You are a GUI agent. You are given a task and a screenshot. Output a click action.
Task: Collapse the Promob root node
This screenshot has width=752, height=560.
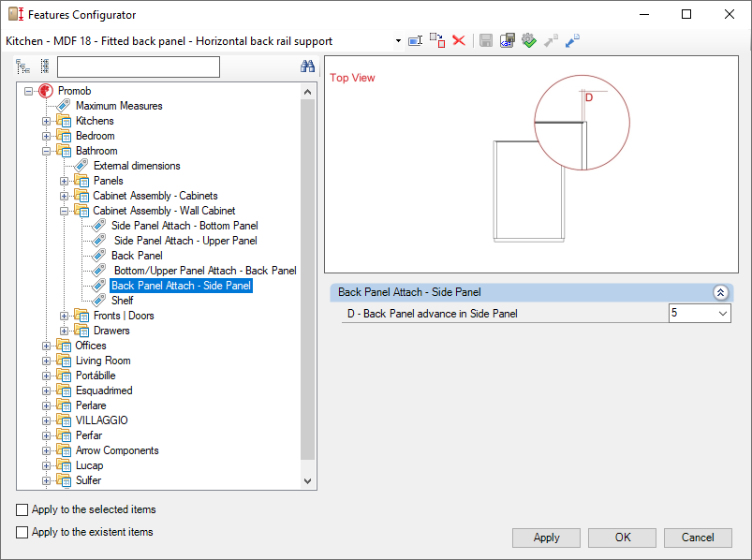(29, 91)
